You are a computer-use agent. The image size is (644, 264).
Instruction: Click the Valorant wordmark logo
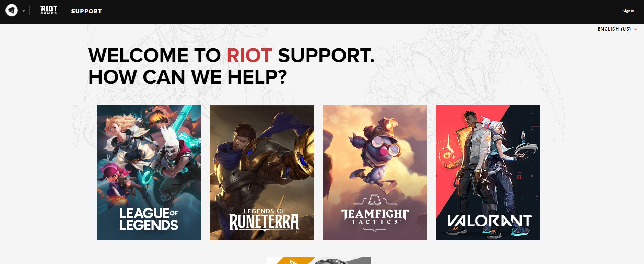tap(490, 221)
